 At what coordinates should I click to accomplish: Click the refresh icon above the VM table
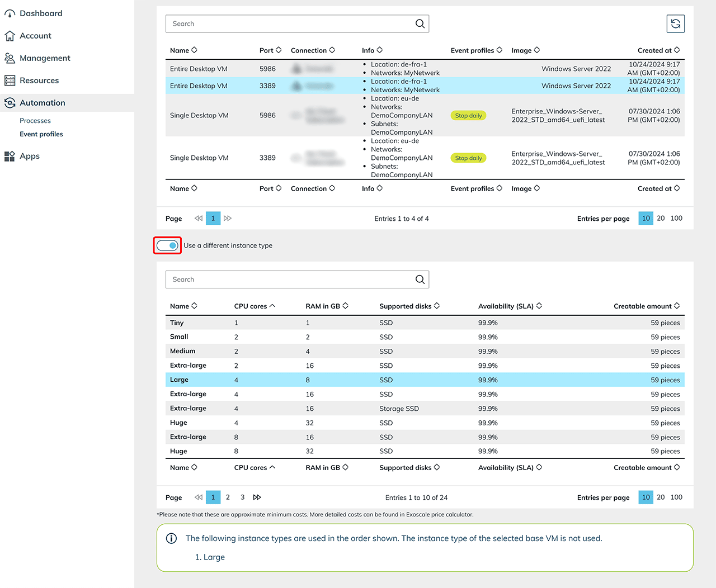tap(675, 23)
